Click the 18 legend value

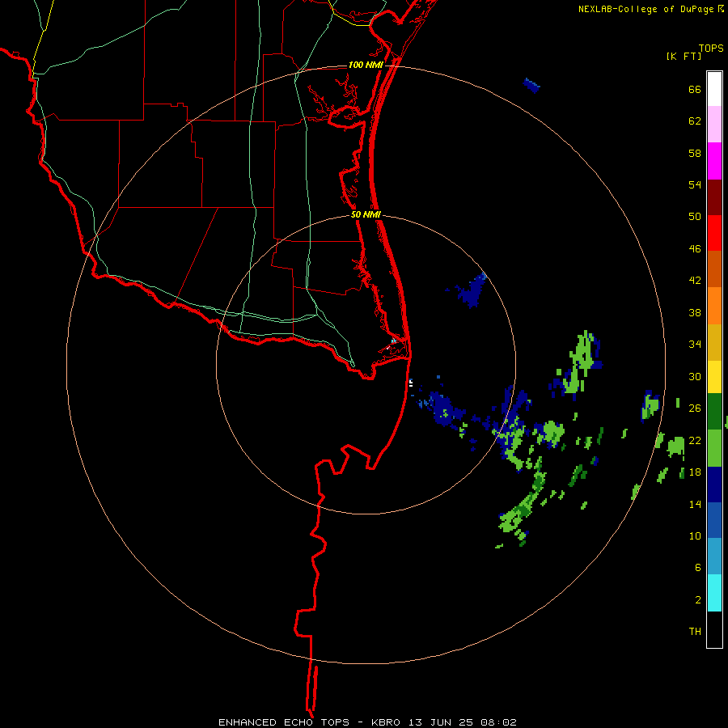695,472
